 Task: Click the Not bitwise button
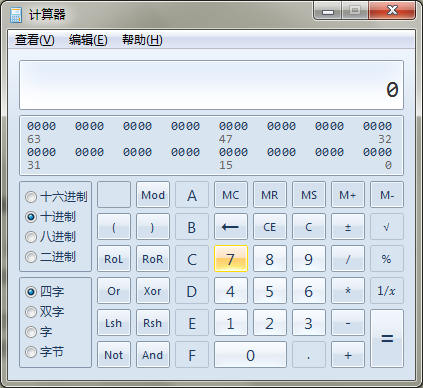[114, 355]
